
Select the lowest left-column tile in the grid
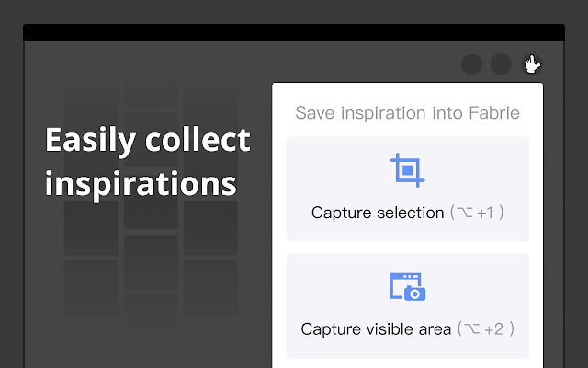(91, 287)
